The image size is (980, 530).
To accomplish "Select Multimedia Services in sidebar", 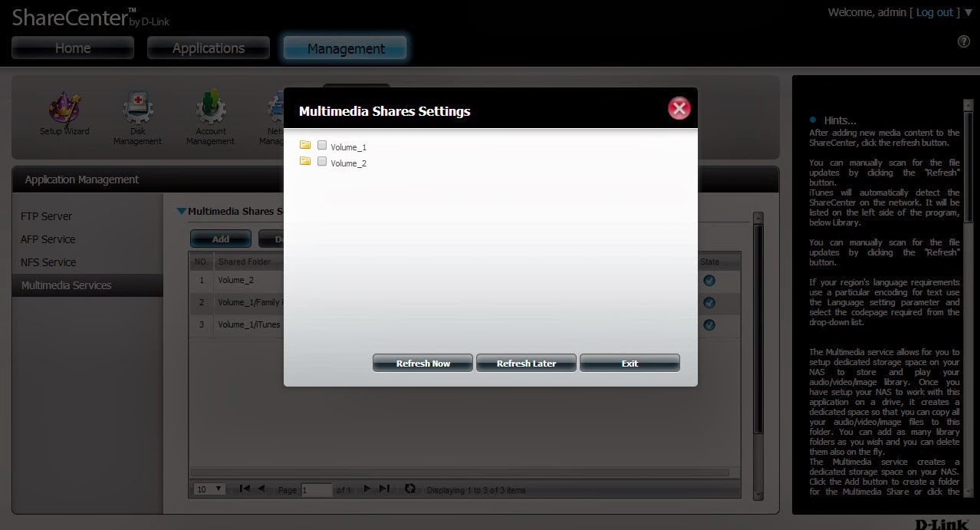I will [x=87, y=285].
